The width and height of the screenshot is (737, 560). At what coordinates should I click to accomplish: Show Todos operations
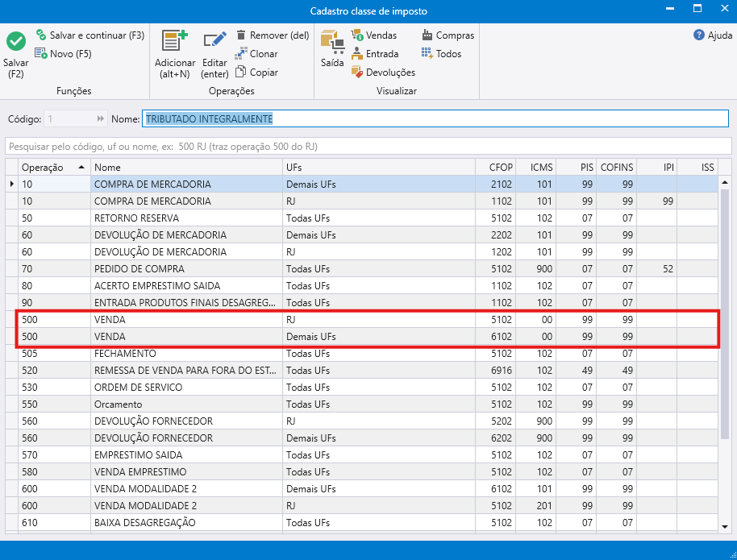[x=441, y=53]
